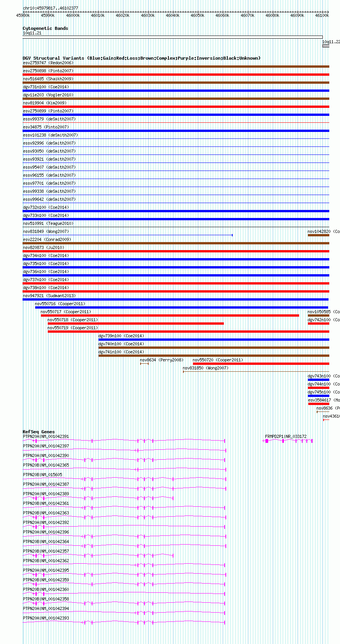This screenshot has height=644, width=340.
Task: Open the nsv550716 (Cooper2011) variant
Action: click(60, 304)
